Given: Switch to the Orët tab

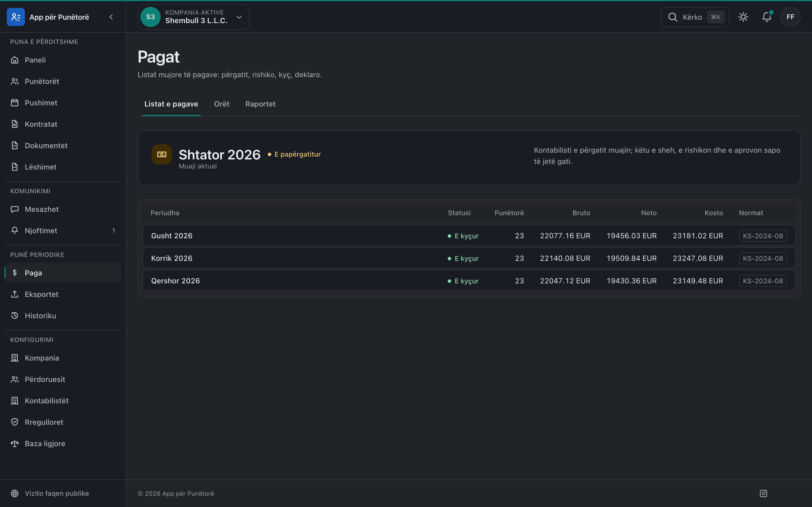Looking at the screenshot, I should click(221, 104).
